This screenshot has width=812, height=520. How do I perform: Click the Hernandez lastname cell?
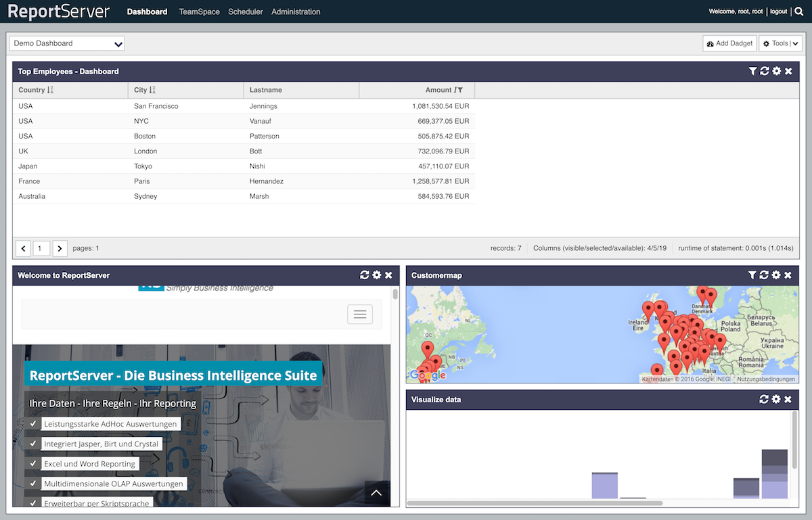pyautogui.click(x=301, y=181)
